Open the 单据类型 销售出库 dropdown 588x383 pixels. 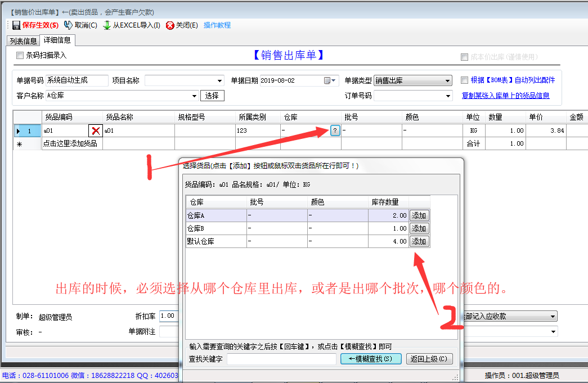[x=447, y=81]
